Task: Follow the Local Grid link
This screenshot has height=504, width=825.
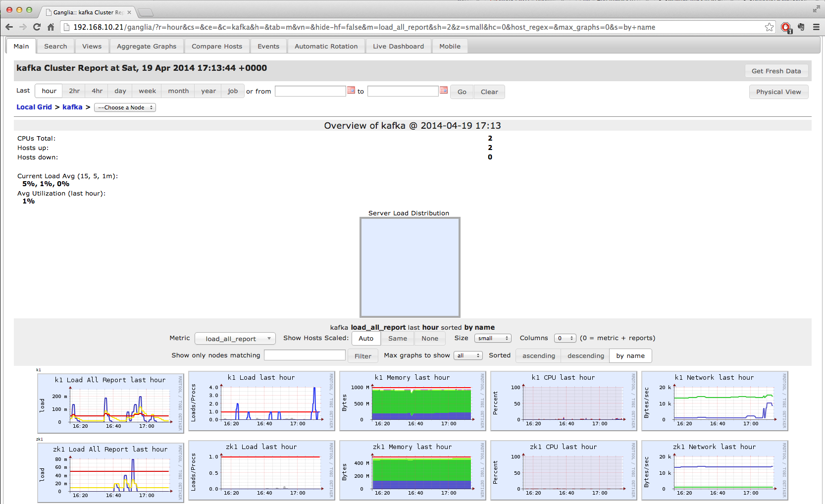Action: coord(34,107)
